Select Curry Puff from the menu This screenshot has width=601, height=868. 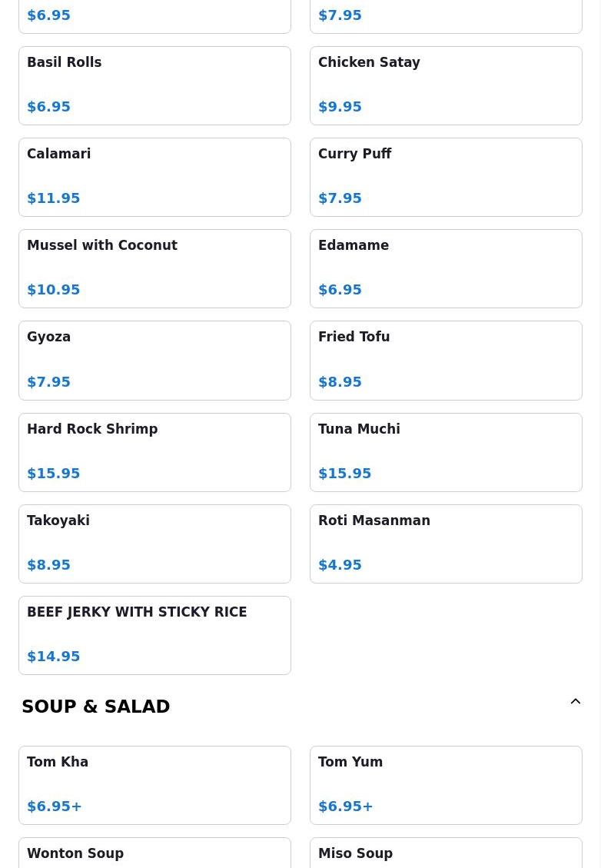(446, 177)
